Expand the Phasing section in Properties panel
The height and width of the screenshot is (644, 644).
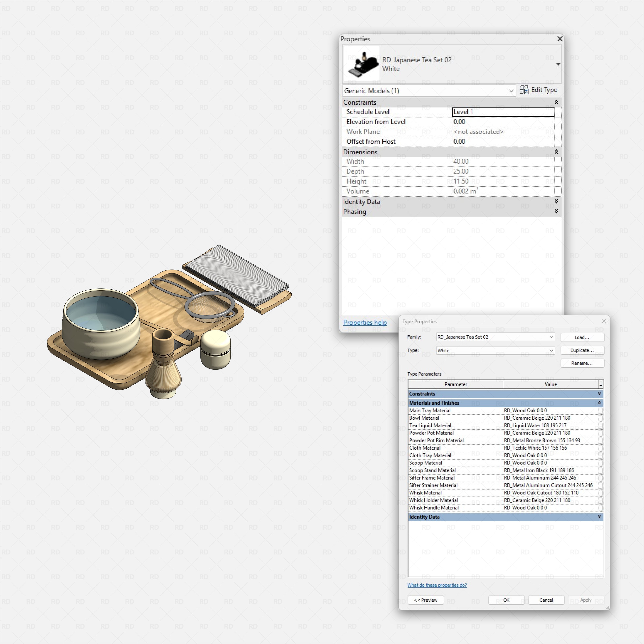pos(556,211)
